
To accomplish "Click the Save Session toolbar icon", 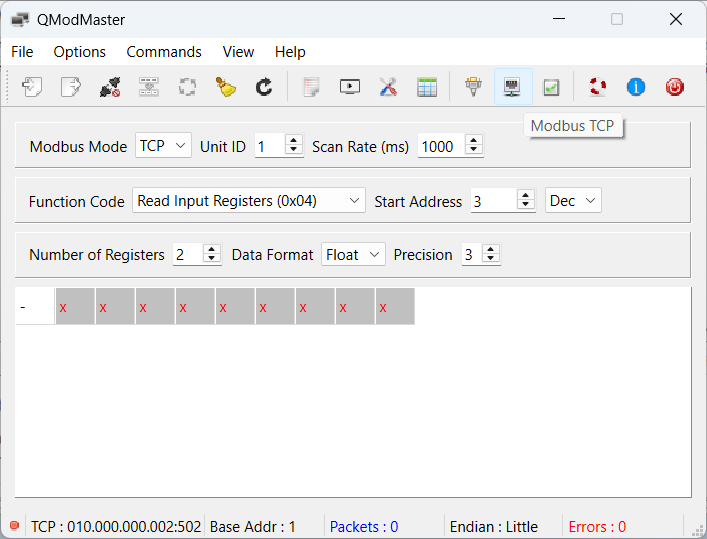I will 71,87.
